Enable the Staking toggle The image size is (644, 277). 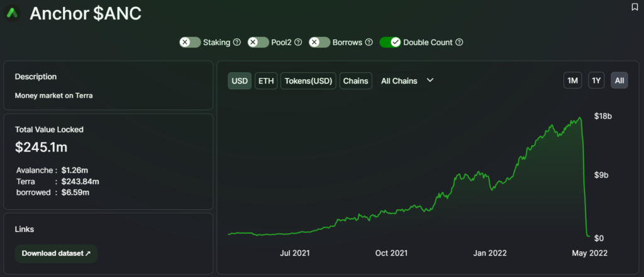tap(190, 42)
